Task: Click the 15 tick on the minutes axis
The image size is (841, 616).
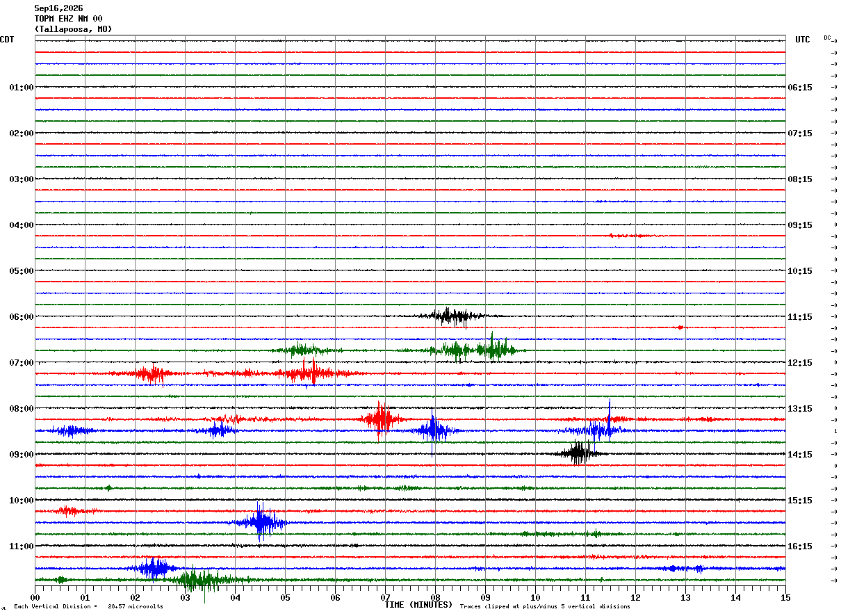Action: point(785,597)
